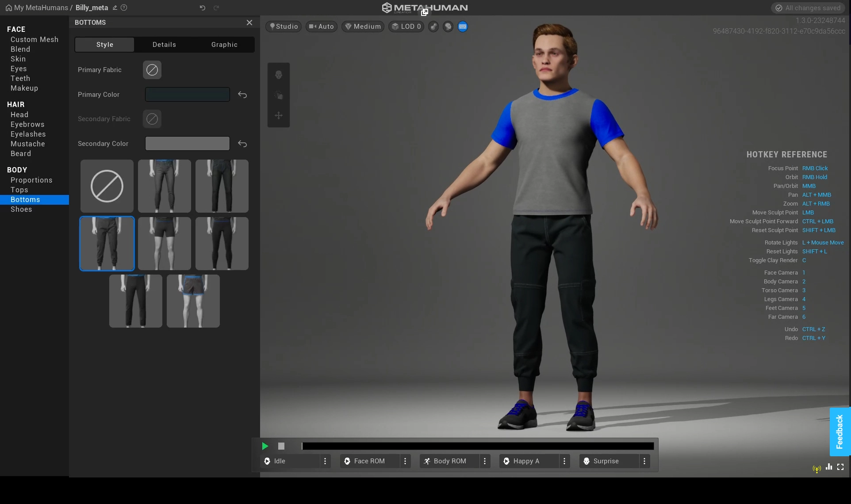Play the animation preview

pyautogui.click(x=265, y=446)
